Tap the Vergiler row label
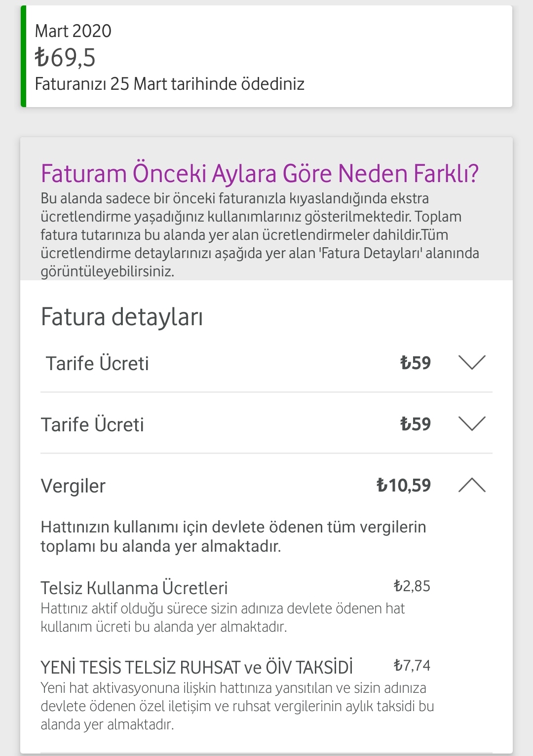Viewport: 533px width, 756px height. [x=73, y=486]
